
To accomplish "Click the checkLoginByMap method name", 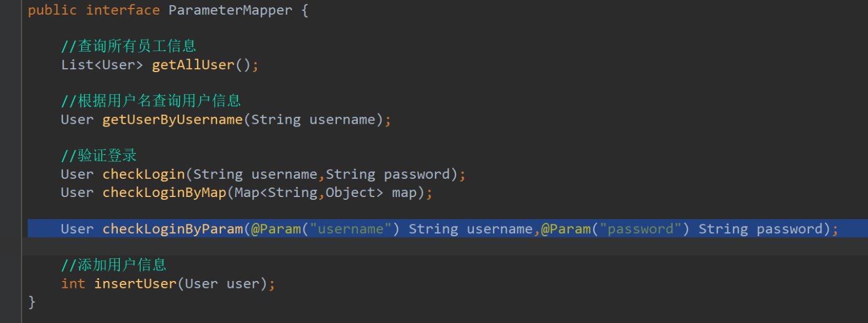I will click(165, 192).
